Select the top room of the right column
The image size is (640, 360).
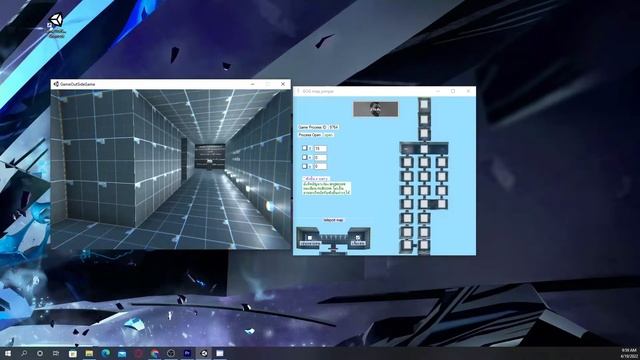441,162
